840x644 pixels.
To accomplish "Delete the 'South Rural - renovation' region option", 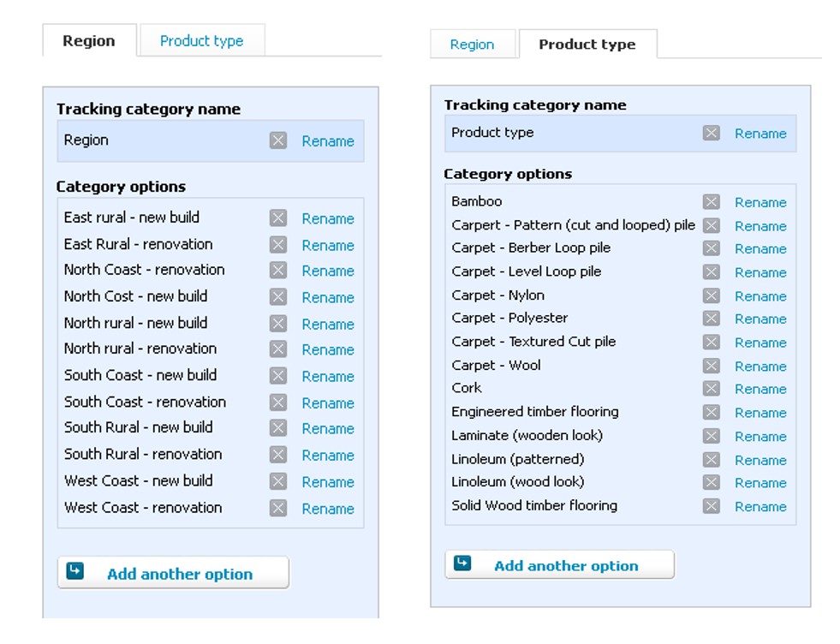I will point(278,455).
